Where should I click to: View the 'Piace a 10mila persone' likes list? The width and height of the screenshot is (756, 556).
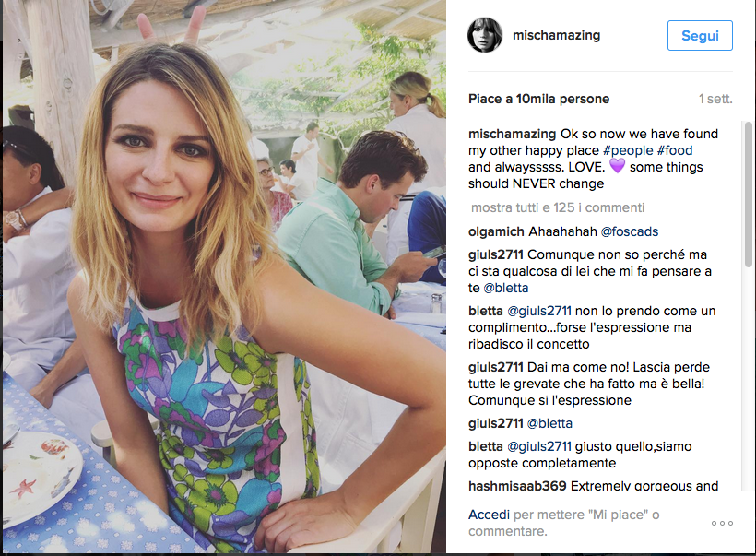point(538,99)
